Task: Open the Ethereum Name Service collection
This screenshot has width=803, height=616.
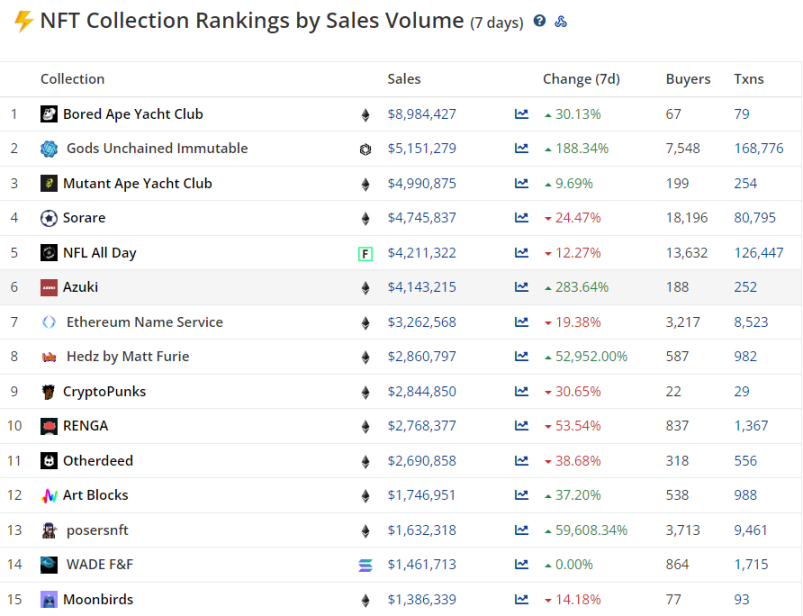Action: click(x=145, y=322)
